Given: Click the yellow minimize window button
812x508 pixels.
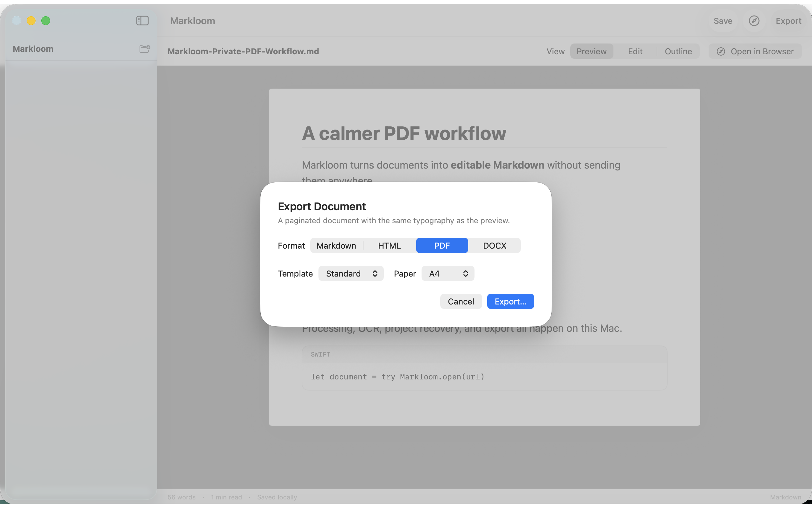Looking at the screenshot, I should pyautogui.click(x=31, y=21).
